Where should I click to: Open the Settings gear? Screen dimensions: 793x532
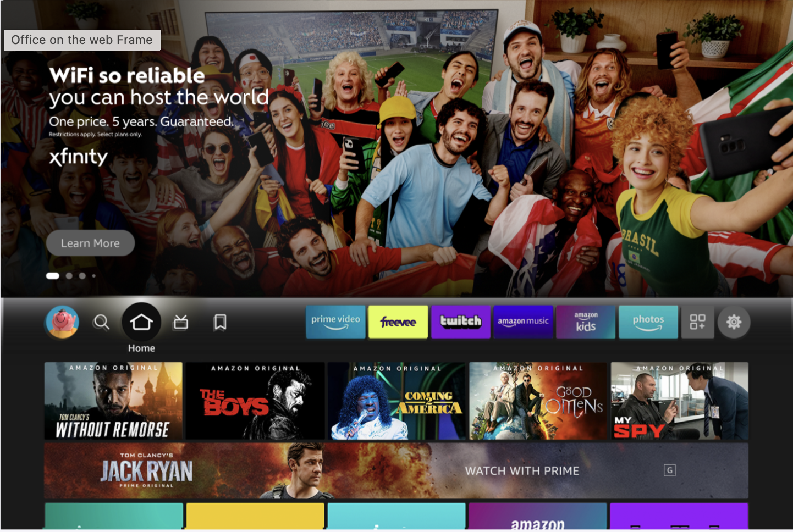pyautogui.click(x=734, y=322)
